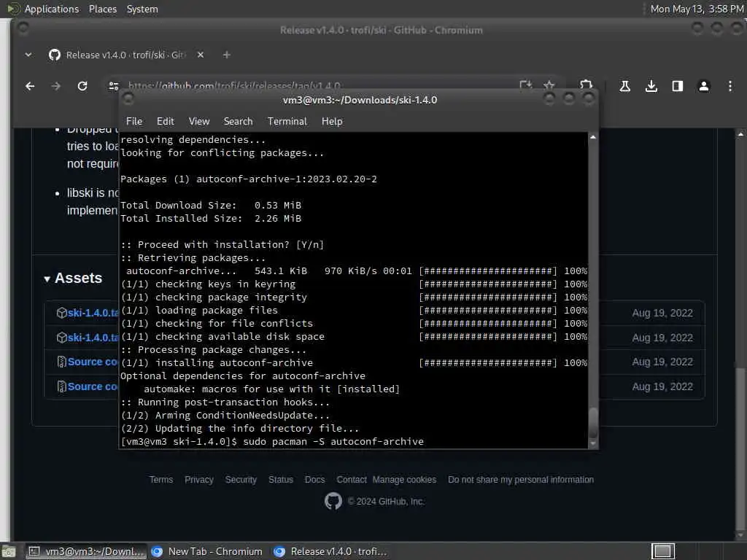Toggle Chromium side panel icon
The image size is (747, 560).
678,86
